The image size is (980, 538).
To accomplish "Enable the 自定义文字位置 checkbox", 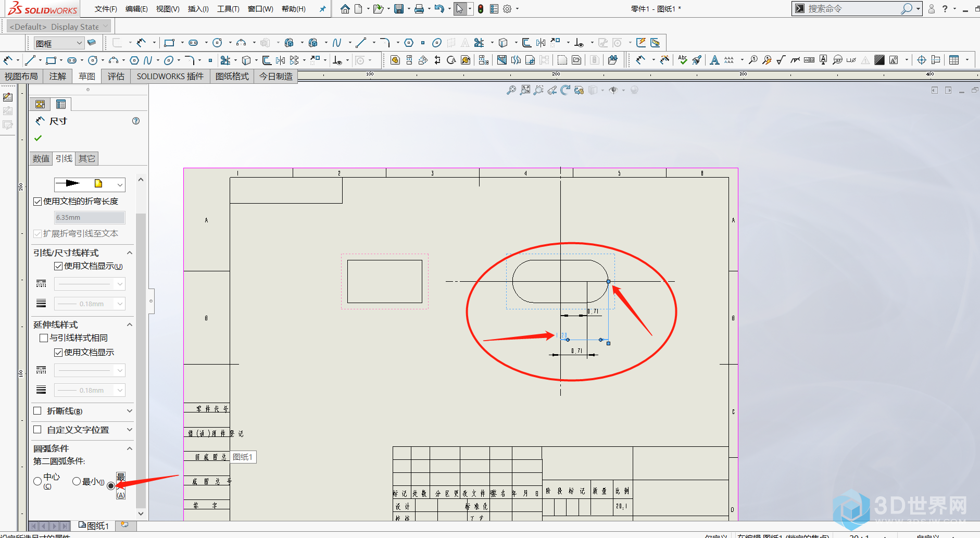I will click(37, 430).
